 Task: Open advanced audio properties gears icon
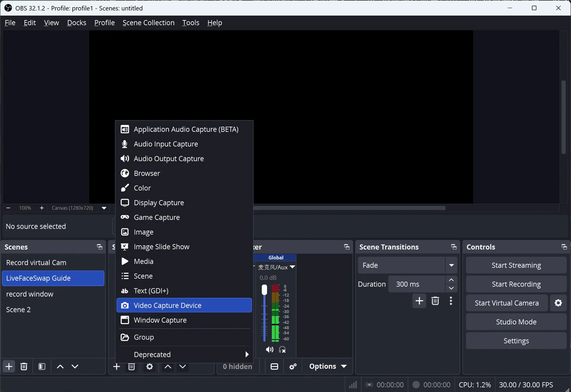click(x=293, y=366)
